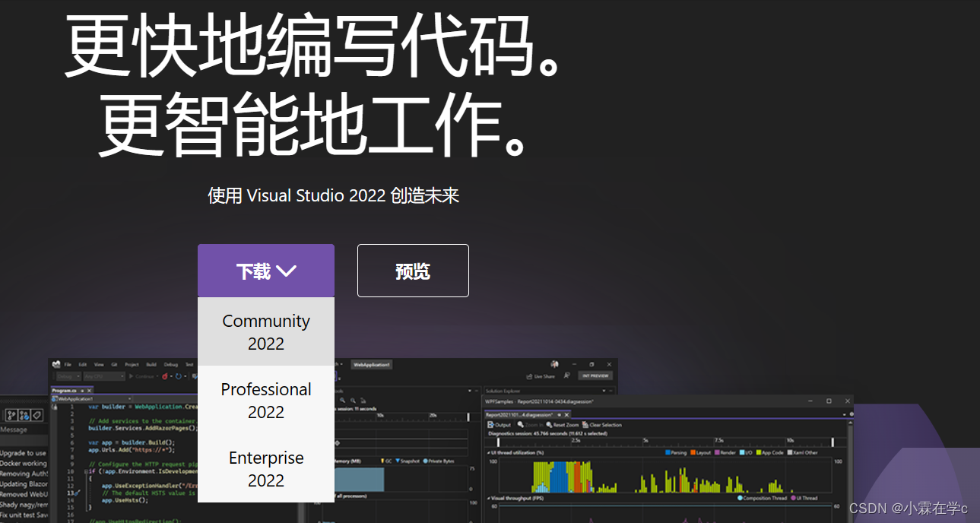This screenshot has height=523, width=980.
Task: Choose Enterprise 2022 from the download menu
Action: [x=266, y=468]
